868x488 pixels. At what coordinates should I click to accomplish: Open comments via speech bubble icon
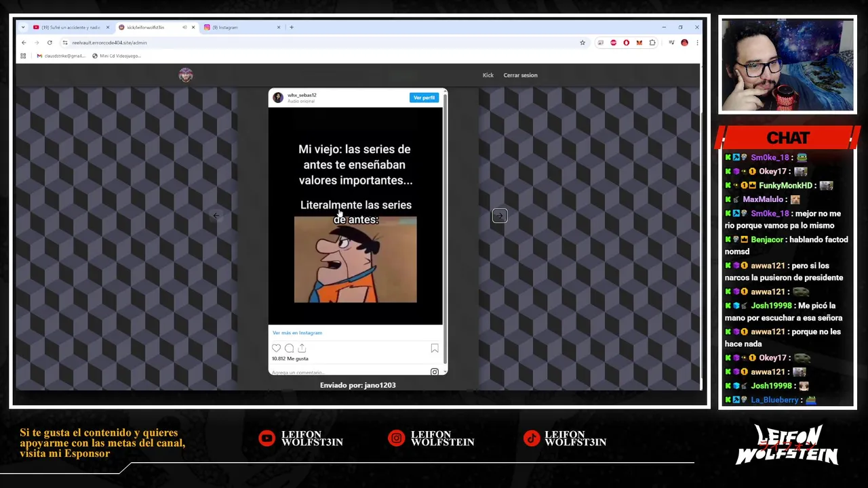pos(289,348)
